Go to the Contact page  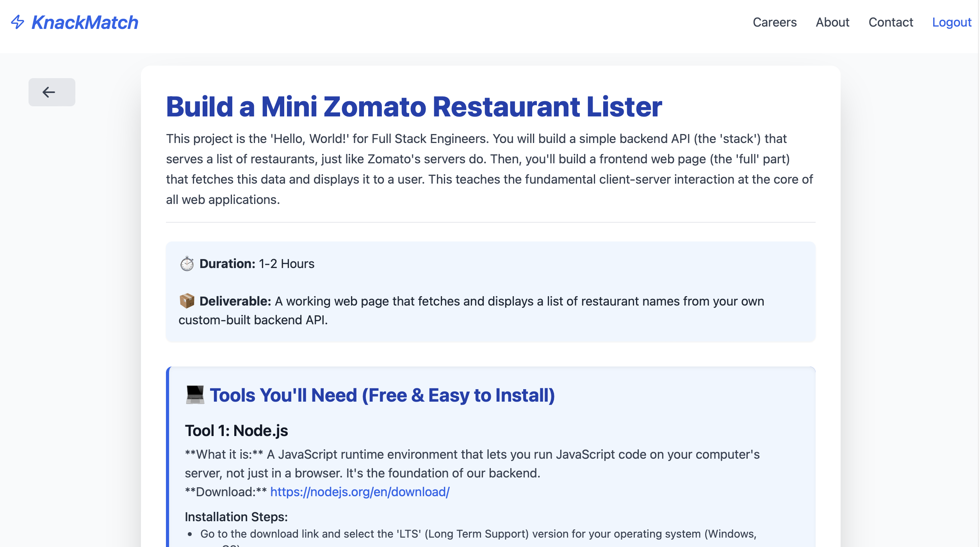click(891, 22)
